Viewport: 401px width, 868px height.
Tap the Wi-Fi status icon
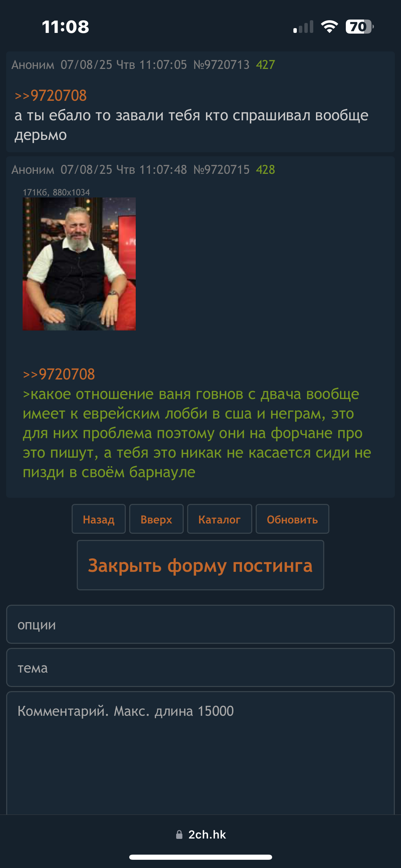[329, 27]
